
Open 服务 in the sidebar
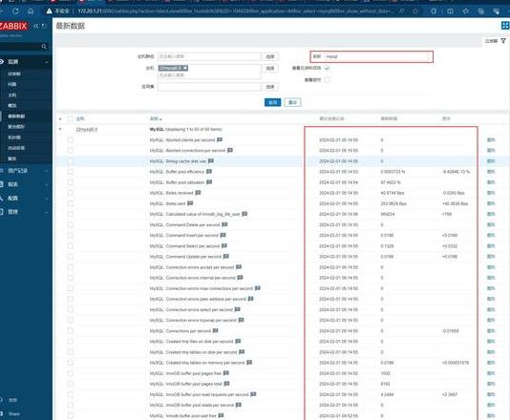point(12,158)
